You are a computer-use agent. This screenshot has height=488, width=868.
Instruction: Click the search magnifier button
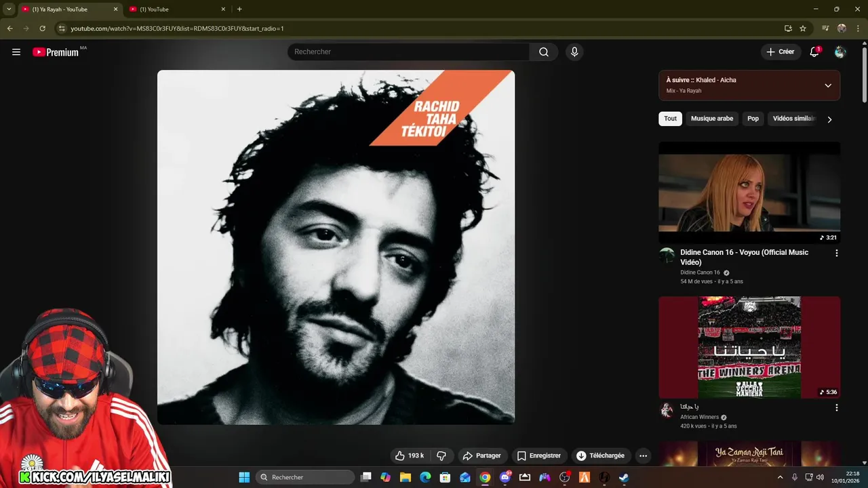544,52
